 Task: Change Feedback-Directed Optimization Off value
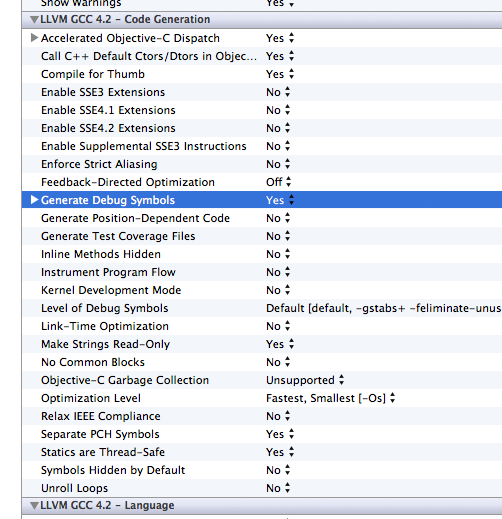tap(279, 182)
